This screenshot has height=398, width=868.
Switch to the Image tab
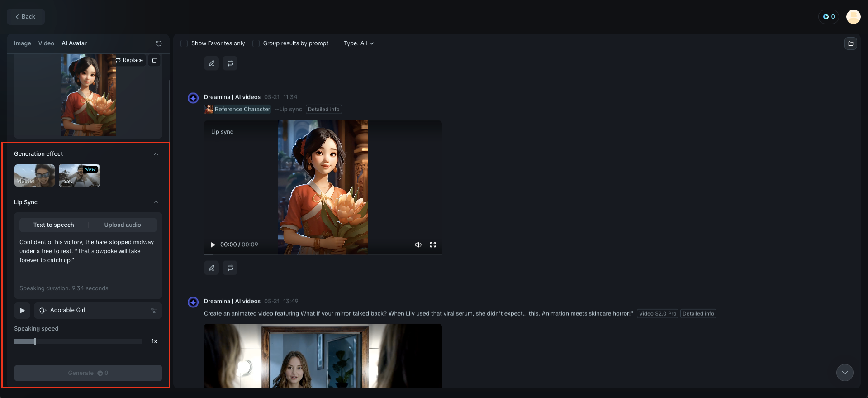click(x=23, y=43)
